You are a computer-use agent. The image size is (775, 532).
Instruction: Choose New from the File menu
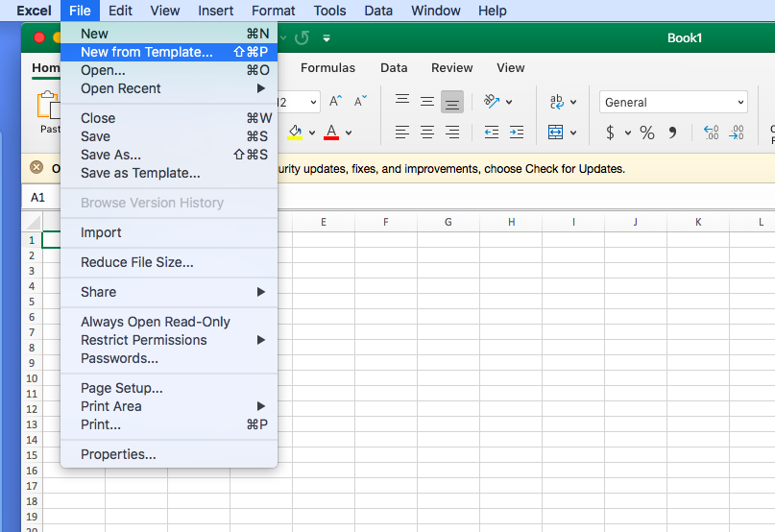[169, 34]
